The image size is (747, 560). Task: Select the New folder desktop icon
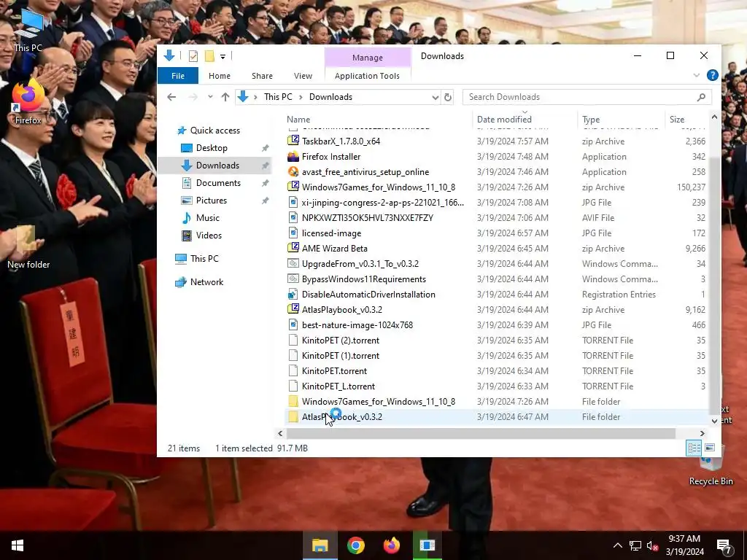28,246
